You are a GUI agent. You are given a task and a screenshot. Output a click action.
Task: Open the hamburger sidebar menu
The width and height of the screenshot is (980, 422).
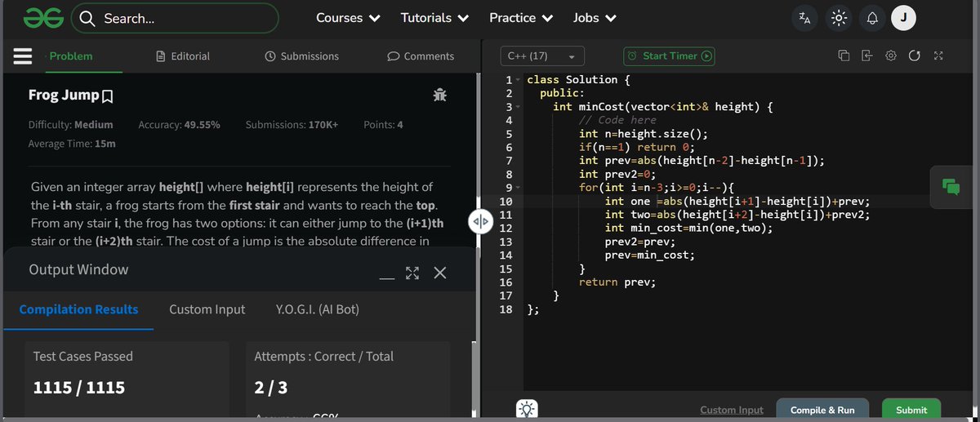point(22,56)
